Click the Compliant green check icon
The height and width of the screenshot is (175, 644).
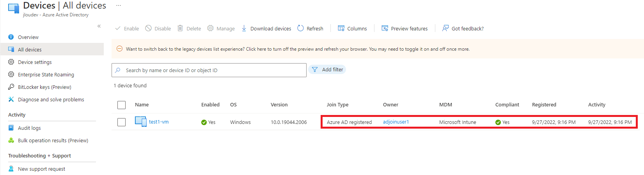coord(498,122)
